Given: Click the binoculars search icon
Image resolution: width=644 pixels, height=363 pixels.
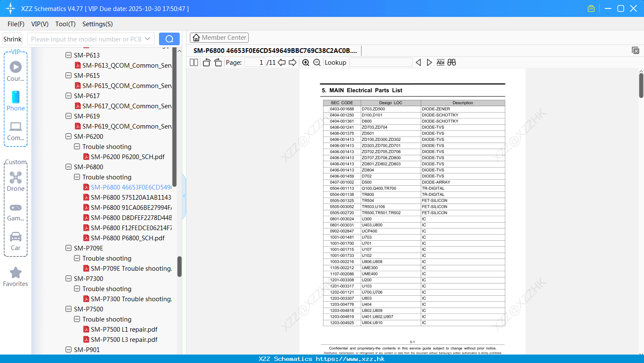Looking at the screenshot, I should pos(452,62).
